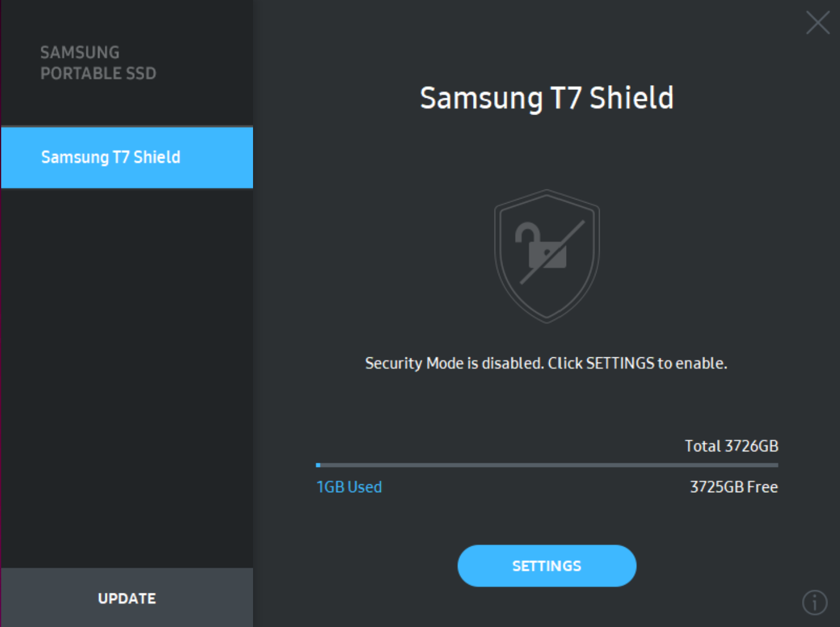Select Samsung T7 Shield in device list
Viewport: 840px width, 627px height.
[x=127, y=157]
